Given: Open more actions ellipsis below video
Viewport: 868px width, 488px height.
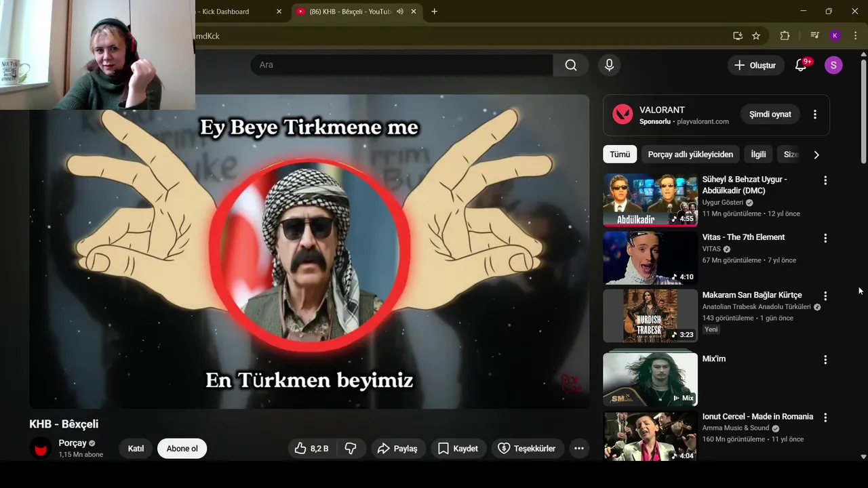Looking at the screenshot, I should (x=578, y=449).
